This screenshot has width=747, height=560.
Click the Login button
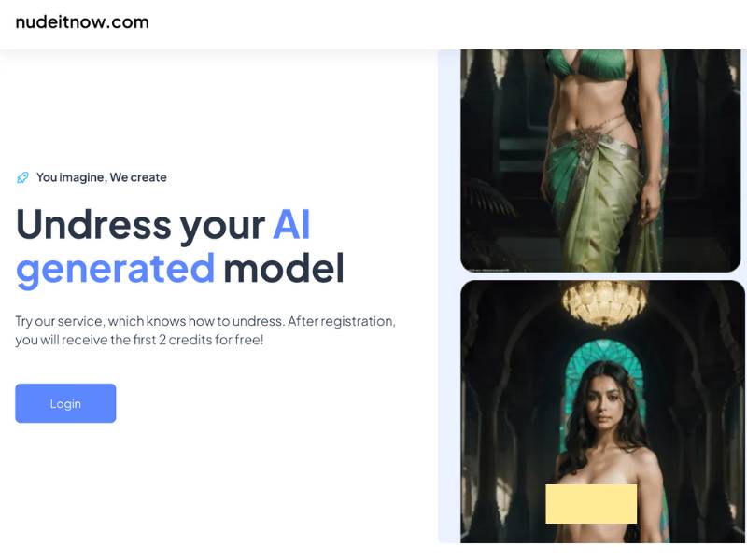click(65, 403)
